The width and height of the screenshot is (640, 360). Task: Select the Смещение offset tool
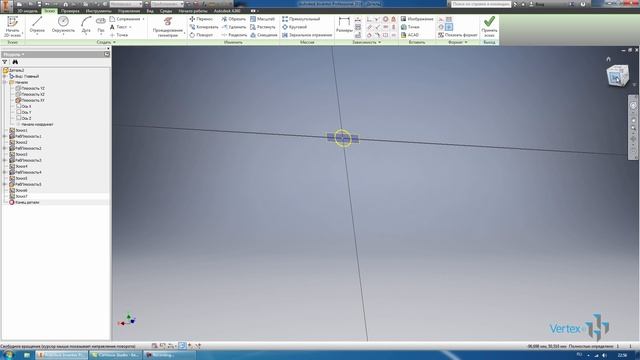tap(264, 35)
